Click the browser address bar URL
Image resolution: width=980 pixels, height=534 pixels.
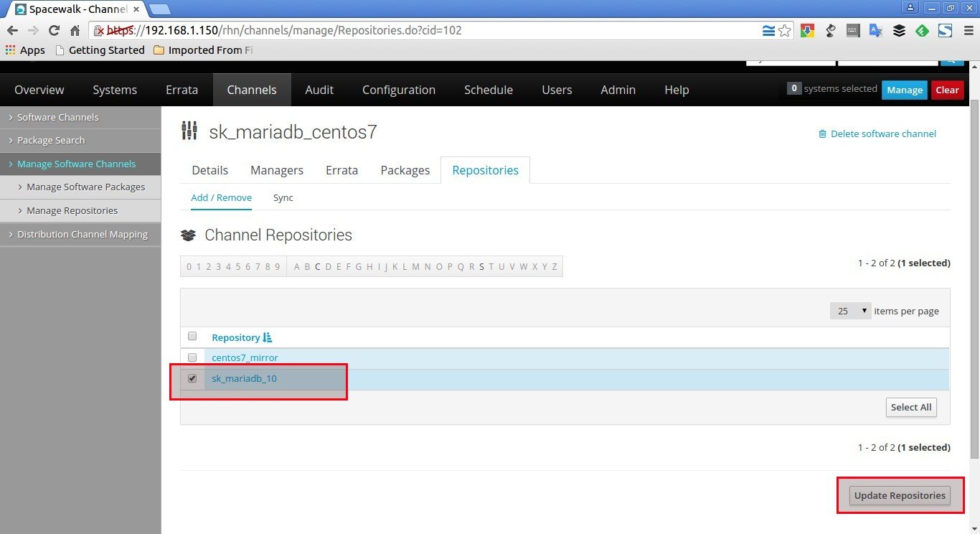pyautogui.click(x=284, y=31)
